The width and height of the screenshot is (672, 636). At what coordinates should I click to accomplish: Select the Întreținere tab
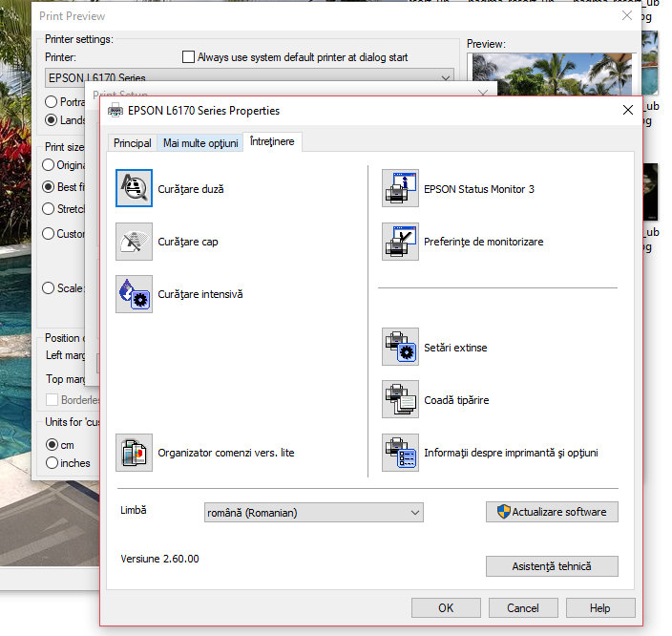point(272,141)
